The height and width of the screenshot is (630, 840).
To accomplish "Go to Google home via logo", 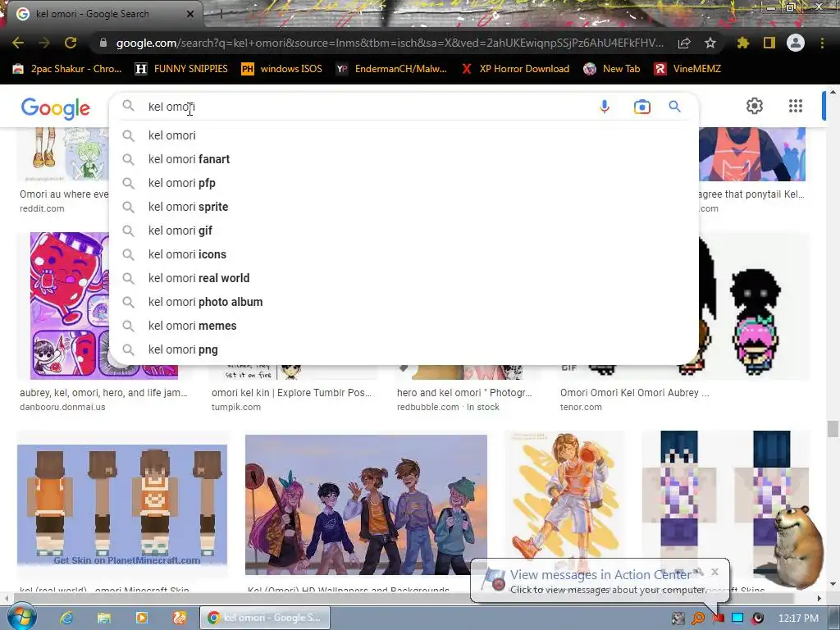I will pyautogui.click(x=56, y=109).
